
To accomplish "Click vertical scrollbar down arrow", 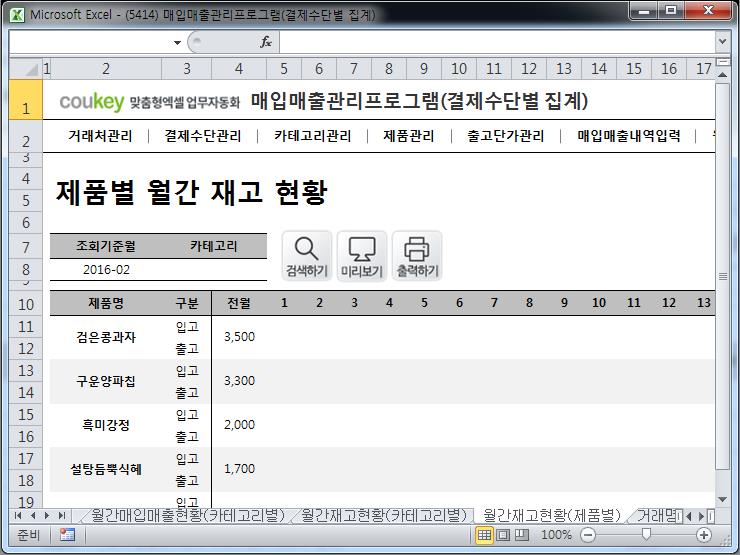I will [x=722, y=499].
